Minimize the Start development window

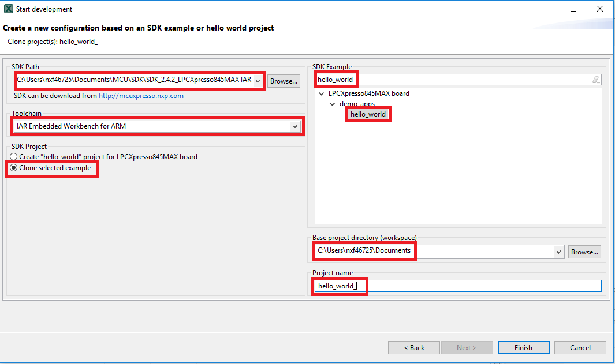pyautogui.click(x=547, y=9)
